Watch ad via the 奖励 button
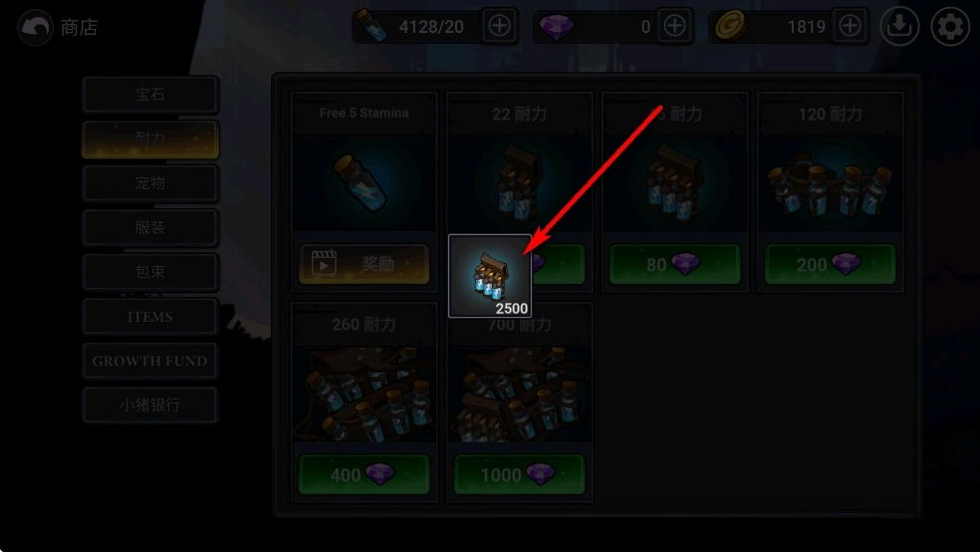Viewport: 980px width, 552px height. coord(364,264)
